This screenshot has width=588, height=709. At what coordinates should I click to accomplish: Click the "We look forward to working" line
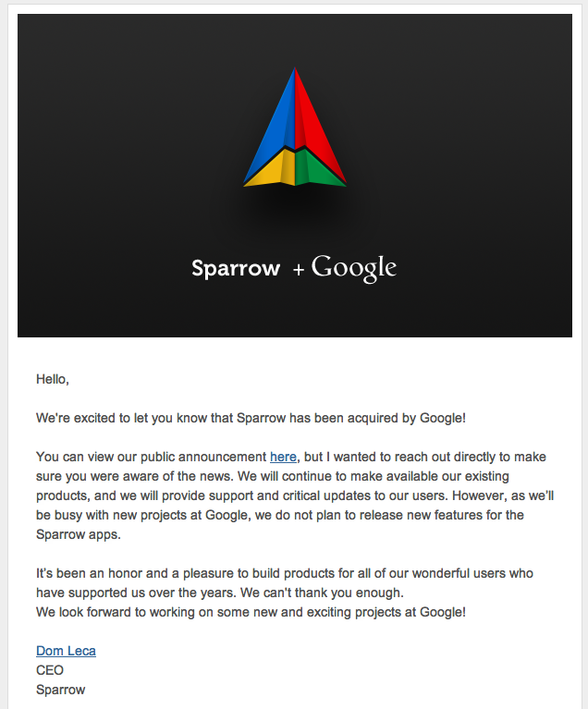tap(251, 612)
